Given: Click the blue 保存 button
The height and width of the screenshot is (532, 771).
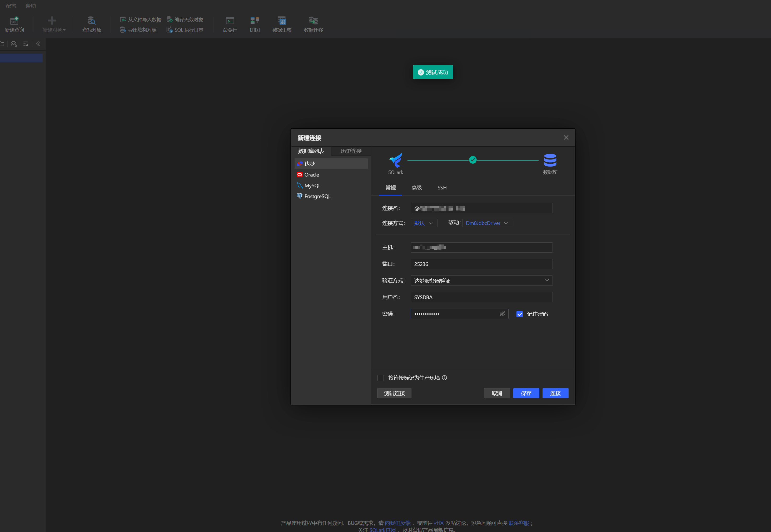Looking at the screenshot, I should (x=526, y=393).
